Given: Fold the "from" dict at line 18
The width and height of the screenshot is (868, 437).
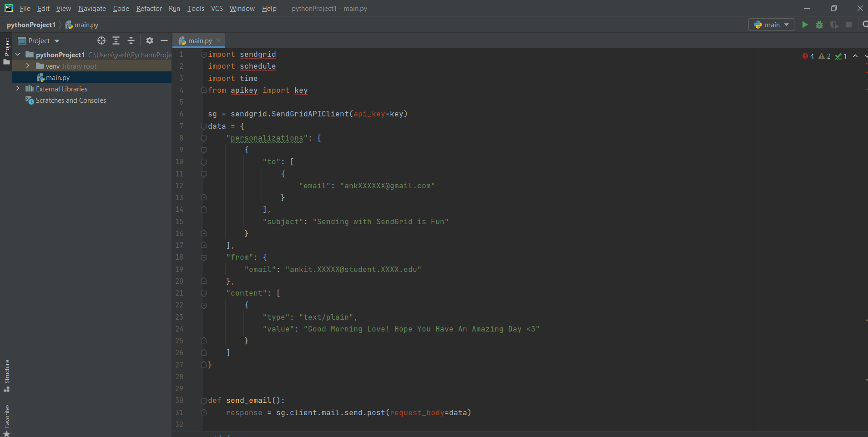Looking at the screenshot, I should coord(204,257).
